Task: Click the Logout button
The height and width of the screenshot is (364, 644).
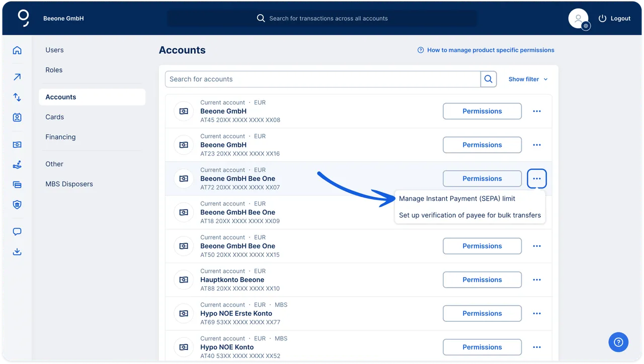Action: [614, 19]
